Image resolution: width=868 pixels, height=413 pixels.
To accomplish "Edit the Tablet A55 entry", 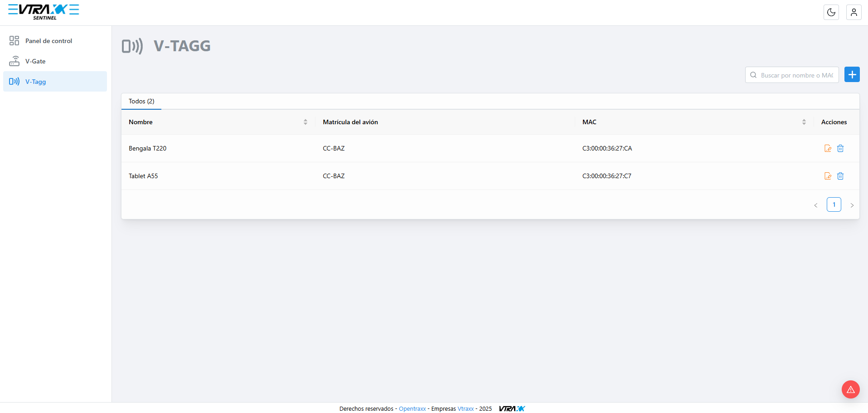I will pos(828,176).
